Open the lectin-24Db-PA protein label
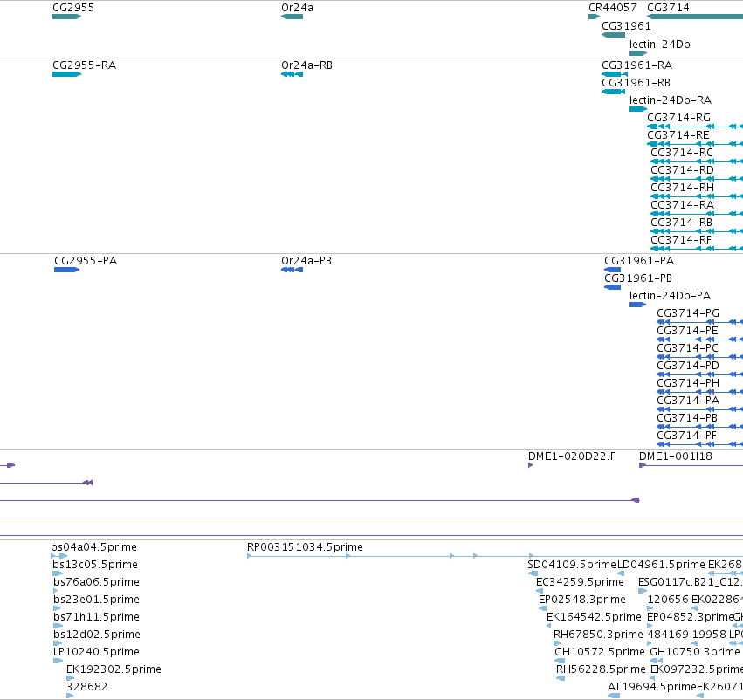The height and width of the screenshot is (700, 743). tap(670, 296)
